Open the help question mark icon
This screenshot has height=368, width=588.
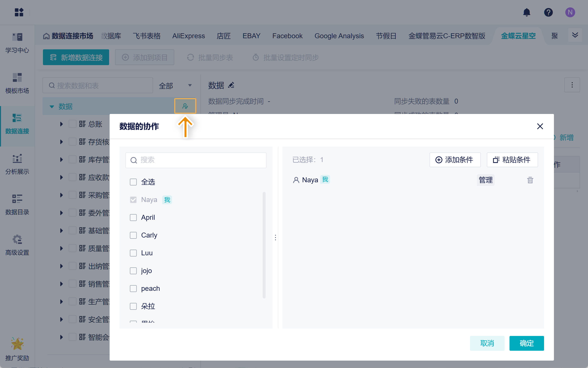(548, 12)
